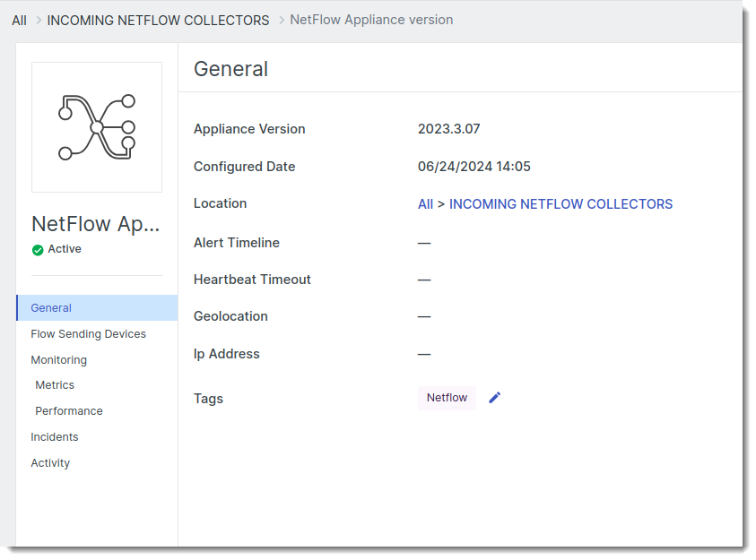Click the Active status text
This screenshot has height=560, width=756.
click(x=65, y=249)
